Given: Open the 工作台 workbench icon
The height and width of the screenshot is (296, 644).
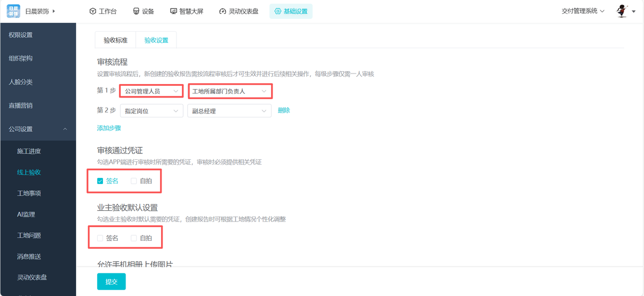Looking at the screenshot, I should click(93, 11).
